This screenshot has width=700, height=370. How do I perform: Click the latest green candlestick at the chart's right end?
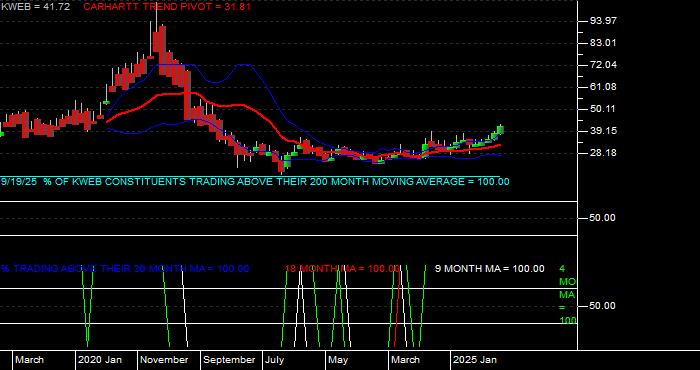click(501, 130)
